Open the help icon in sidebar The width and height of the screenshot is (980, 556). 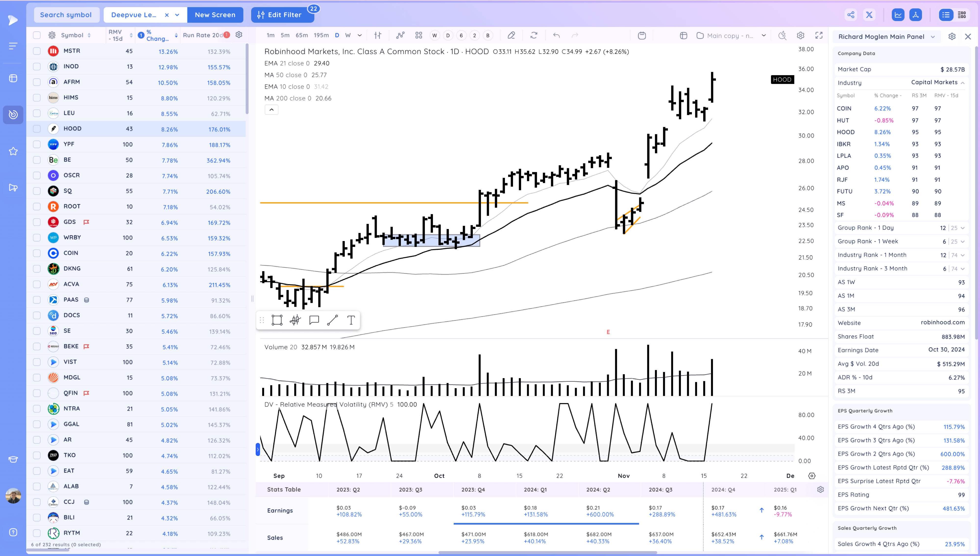(x=13, y=532)
